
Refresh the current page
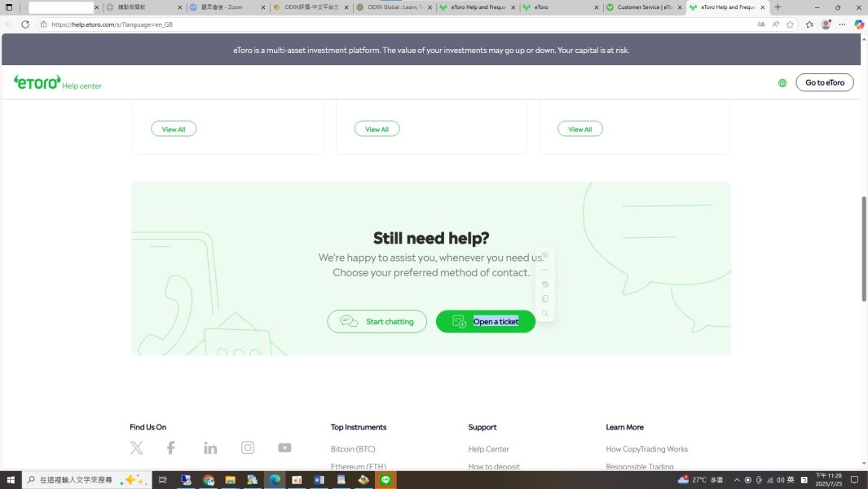(25, 24)
